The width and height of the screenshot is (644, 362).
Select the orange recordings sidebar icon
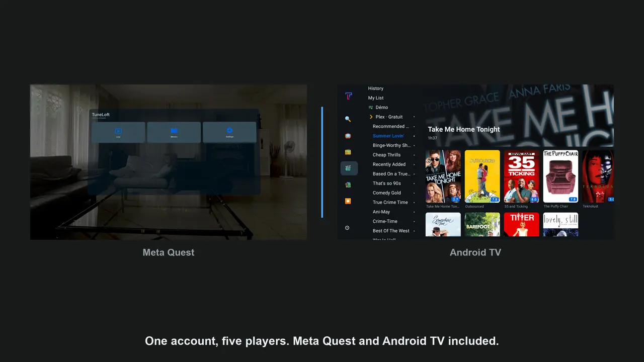348,201
